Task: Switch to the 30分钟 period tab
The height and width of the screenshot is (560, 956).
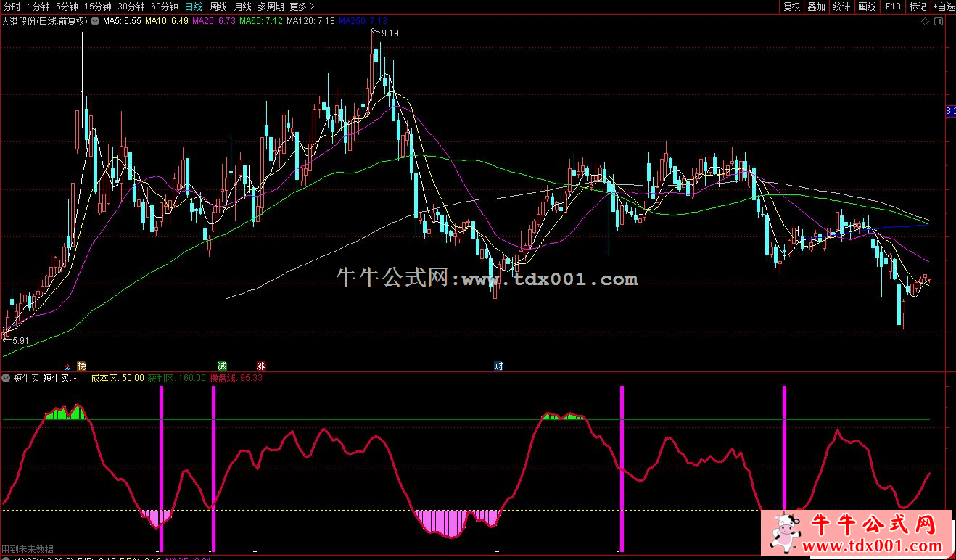Action: click(x=131, y=7)
